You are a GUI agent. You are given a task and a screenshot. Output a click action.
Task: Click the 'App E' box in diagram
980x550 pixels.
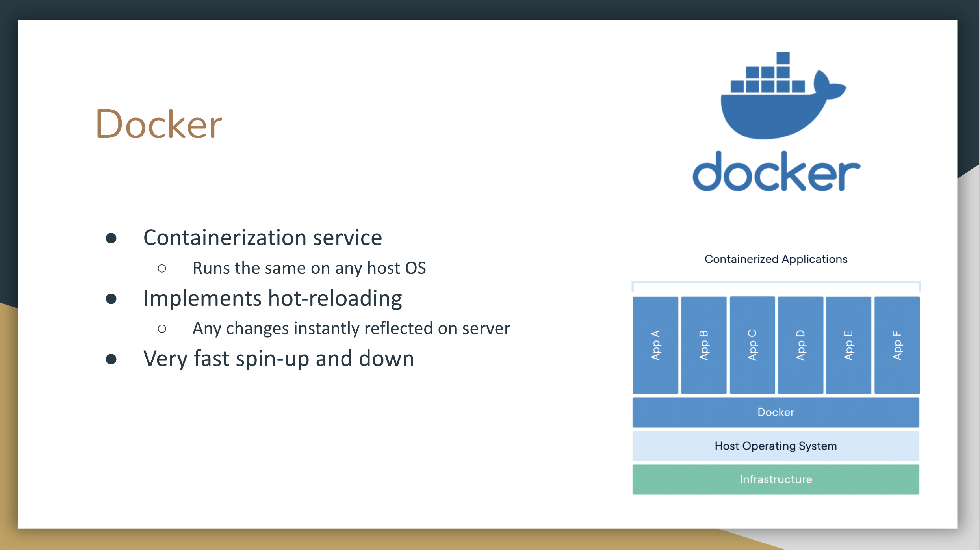pyautogui.click(x=849, y=345)
